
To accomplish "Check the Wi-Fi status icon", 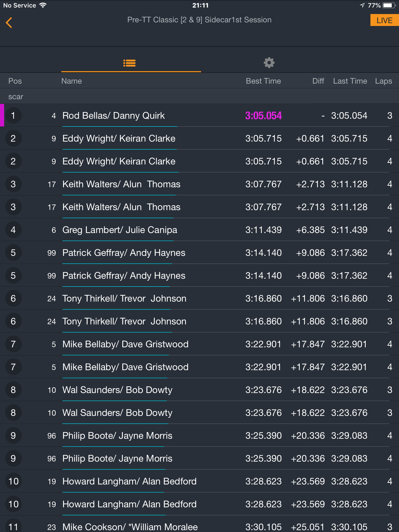I will click(x=43, y=5).
